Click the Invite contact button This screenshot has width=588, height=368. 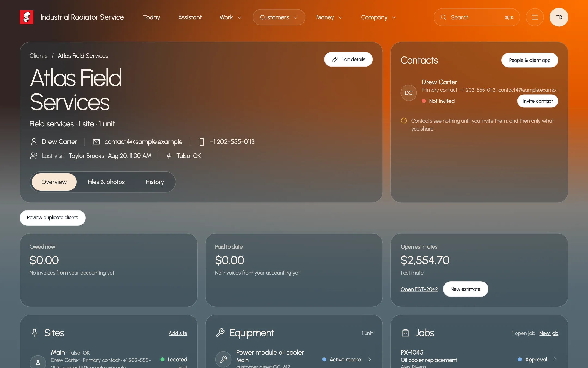pos(538,101)
